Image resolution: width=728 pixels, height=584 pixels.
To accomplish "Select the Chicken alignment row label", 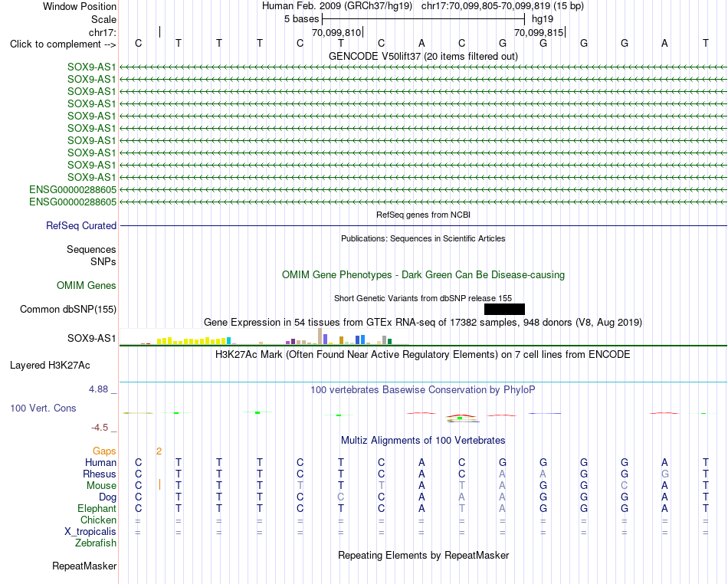I will (x=98, y=520).
